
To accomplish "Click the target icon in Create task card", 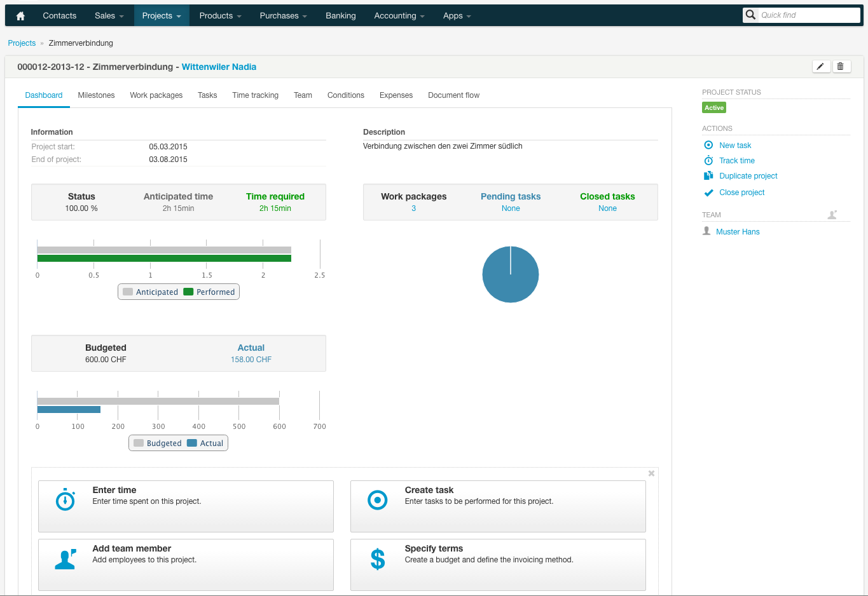I will (x=378, y=500).
